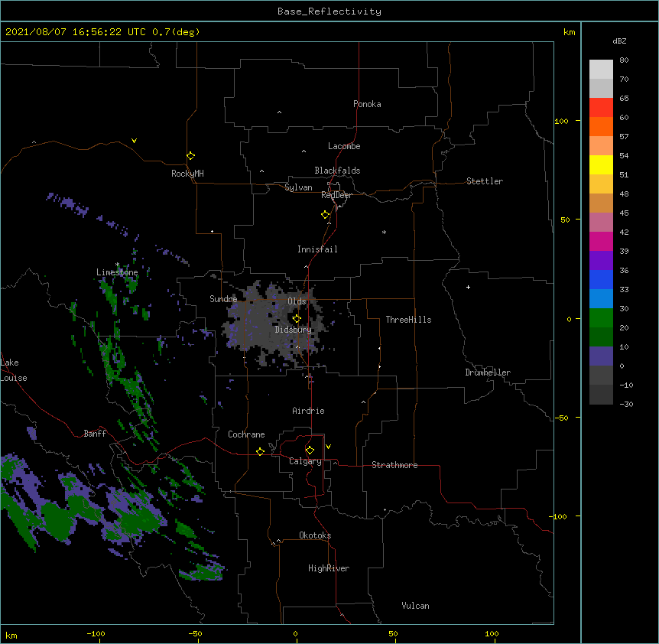Screen dimensions: 659x644
Task: Click the yellow V marker northwest of RockyMH
Action: pos(134,141)
